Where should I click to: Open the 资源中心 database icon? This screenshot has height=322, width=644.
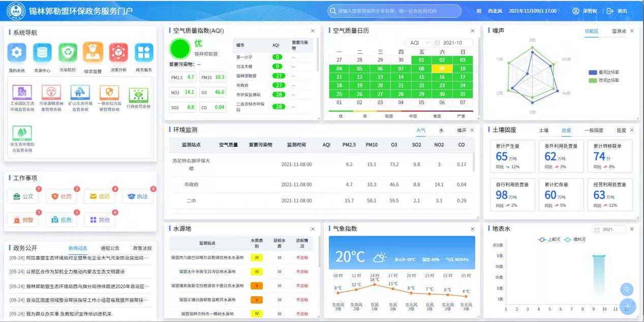(42, 52)
